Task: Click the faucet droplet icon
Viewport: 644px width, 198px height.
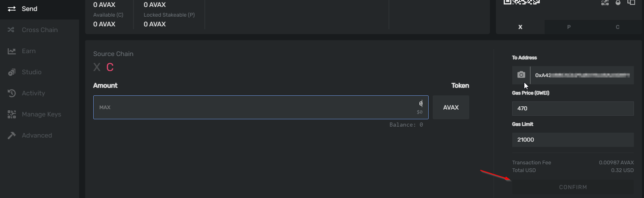Action: 618,2
